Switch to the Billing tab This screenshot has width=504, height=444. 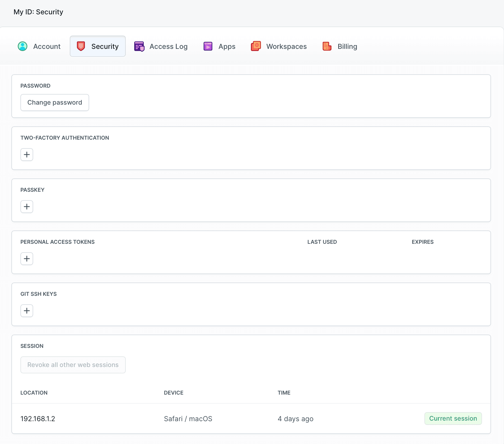[x=347, y=46]
